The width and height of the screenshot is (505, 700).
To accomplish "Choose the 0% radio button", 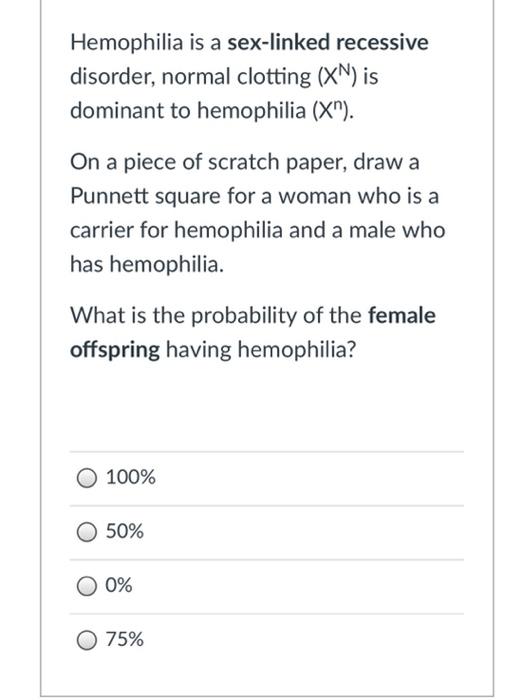I will click(x=87, y=586).
